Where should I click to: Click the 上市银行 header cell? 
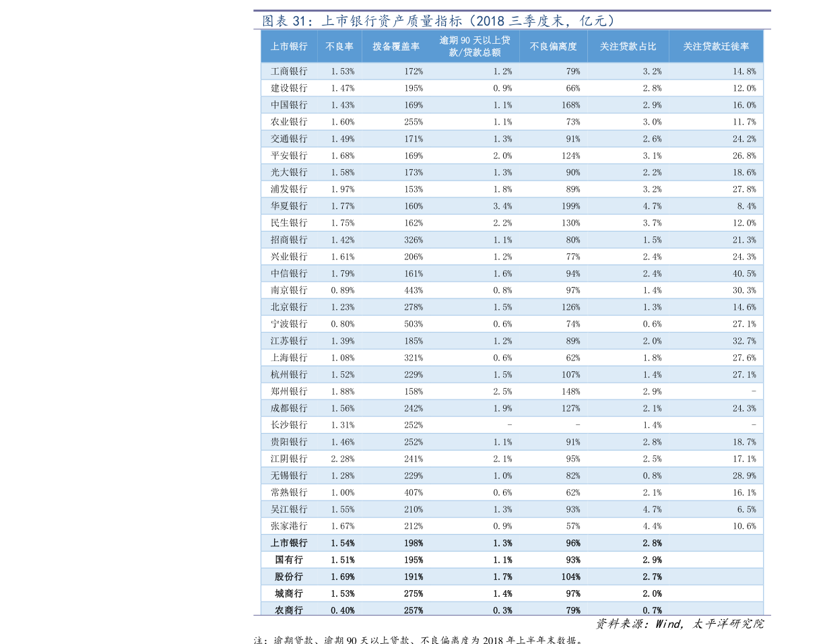tap(289, 46)
